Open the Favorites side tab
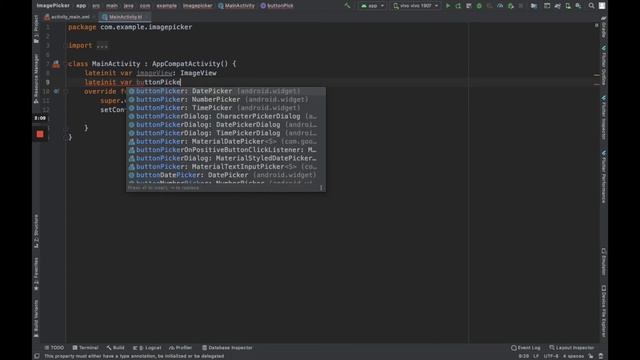640x360 pixels. click(36, 273)
